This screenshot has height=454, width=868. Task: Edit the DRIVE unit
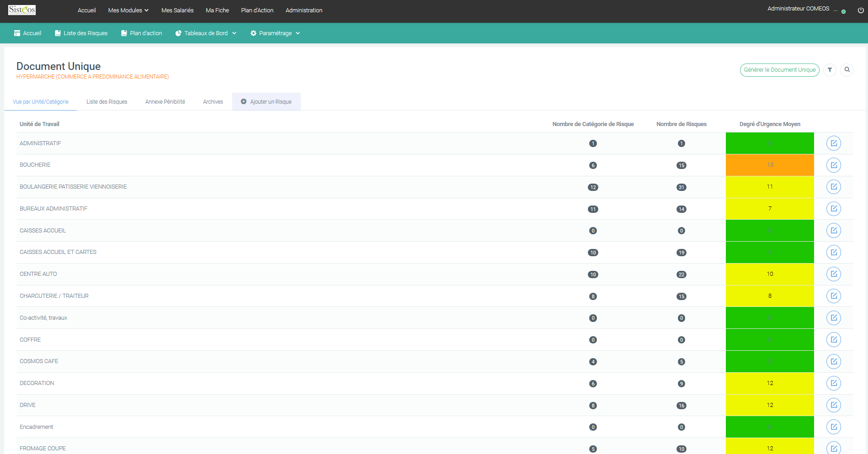(834, 405)
